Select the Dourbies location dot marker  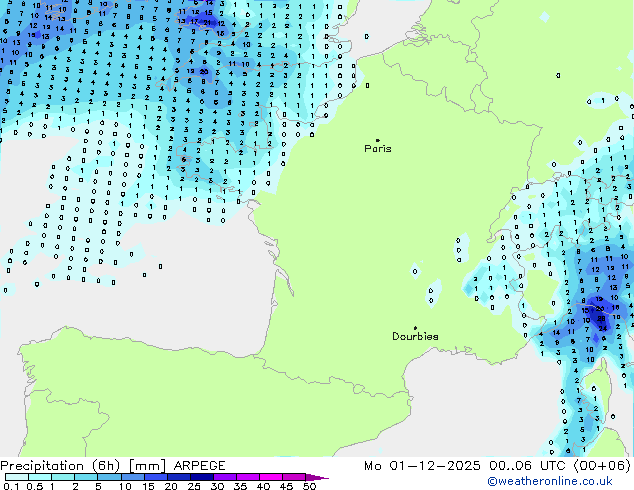[415, 328]
